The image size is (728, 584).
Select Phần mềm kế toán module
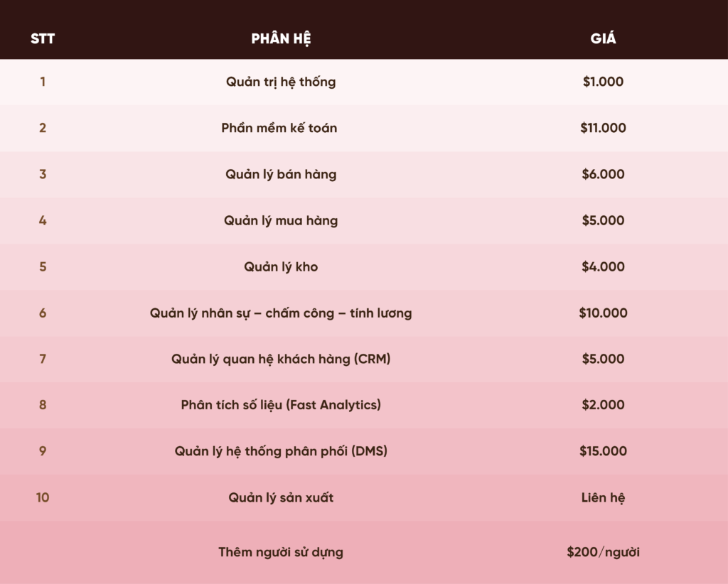click(x=279, y=128)
